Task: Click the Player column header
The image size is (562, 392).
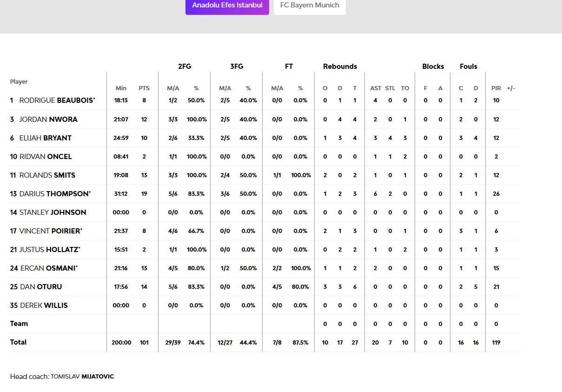Action: (19, 81)
